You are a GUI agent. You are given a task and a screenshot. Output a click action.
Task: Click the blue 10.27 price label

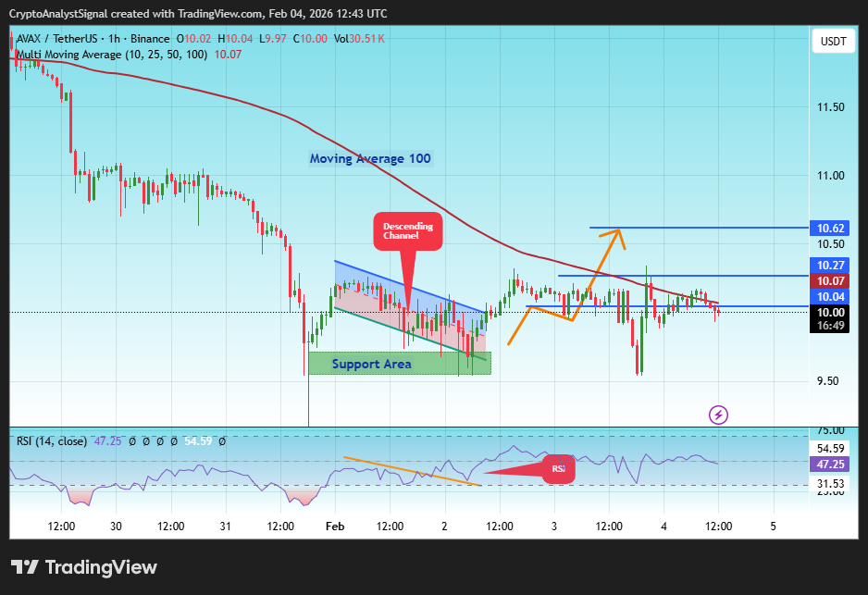(830, 266)
